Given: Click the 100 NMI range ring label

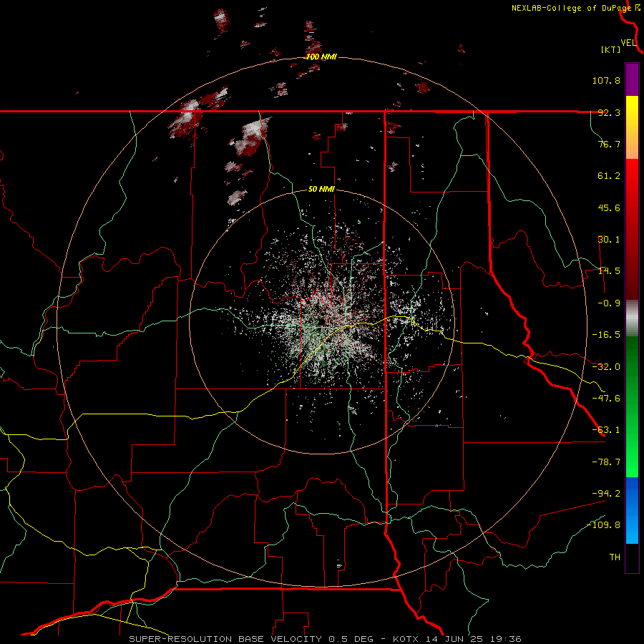Looking at the screenshot, I should pos(321,57).
